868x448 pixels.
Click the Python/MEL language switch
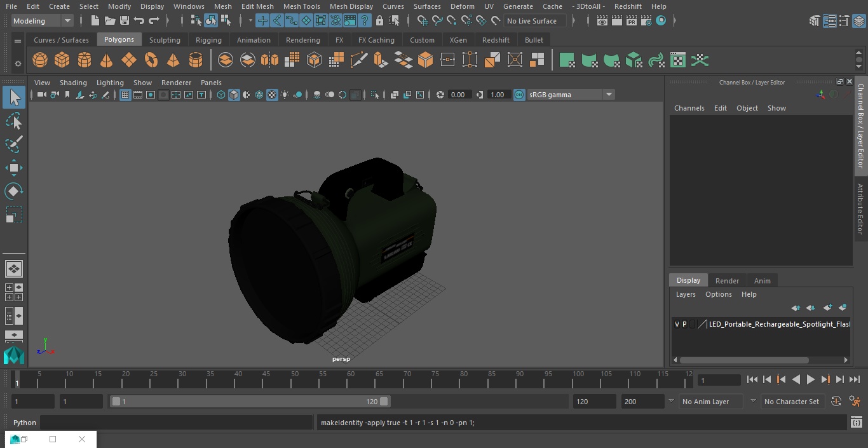[25, 423]
